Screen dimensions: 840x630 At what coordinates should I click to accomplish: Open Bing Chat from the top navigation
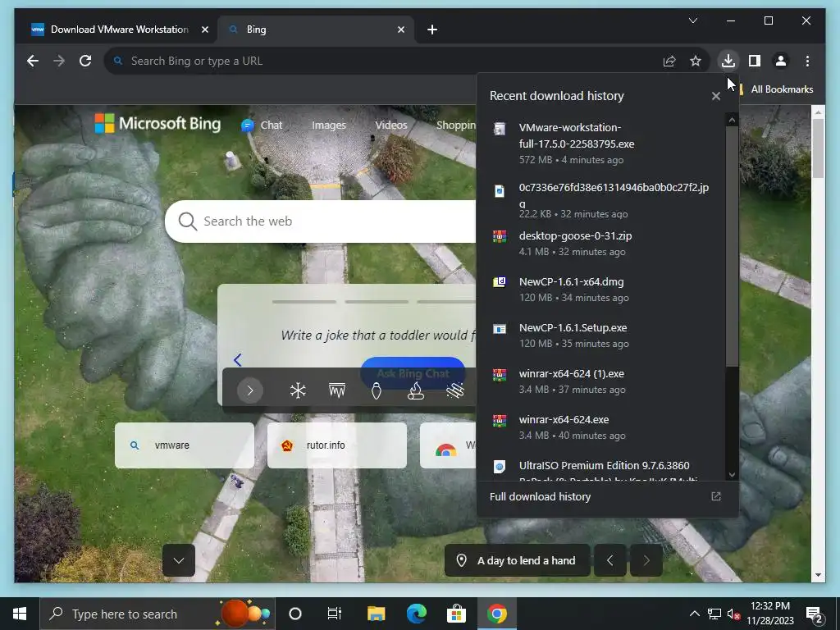(x=262, y=126)
